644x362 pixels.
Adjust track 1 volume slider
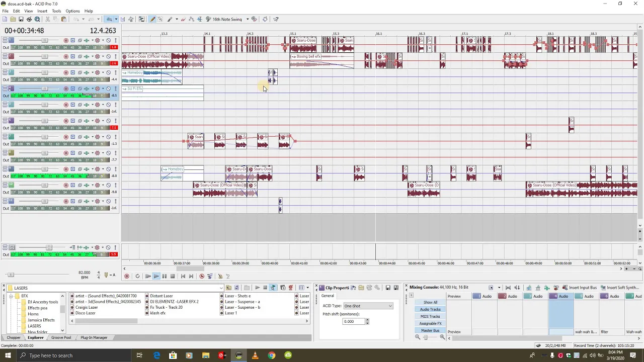point(45,40)
